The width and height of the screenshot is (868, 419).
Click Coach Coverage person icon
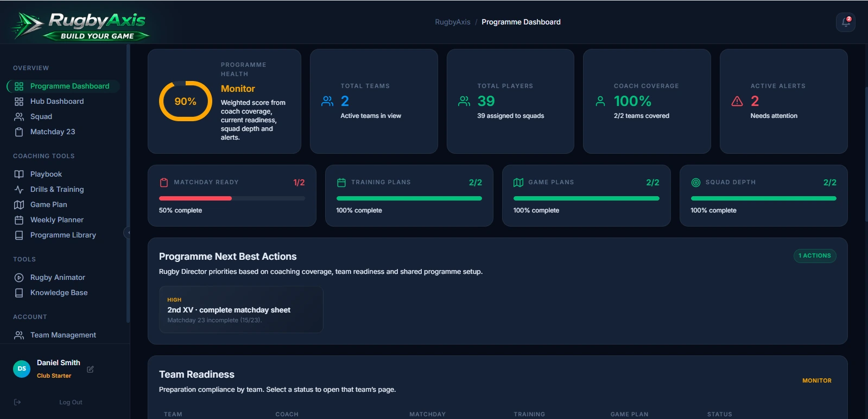pos(600,101)
